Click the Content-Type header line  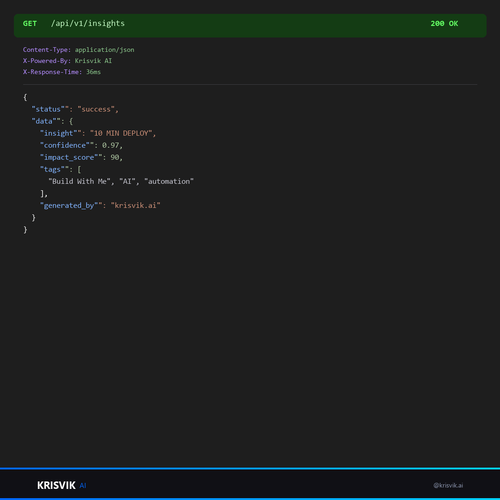click(x=79, y=50)
